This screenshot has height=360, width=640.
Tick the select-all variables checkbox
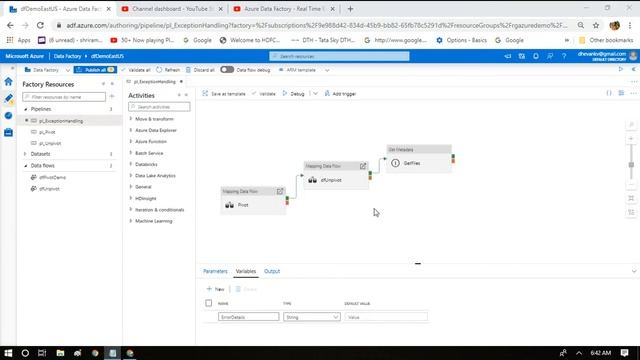[x=209, y=303]
